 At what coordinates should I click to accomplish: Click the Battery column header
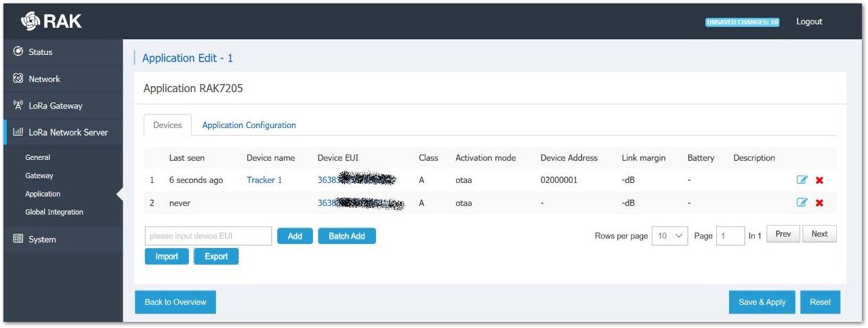pos(701,158)
